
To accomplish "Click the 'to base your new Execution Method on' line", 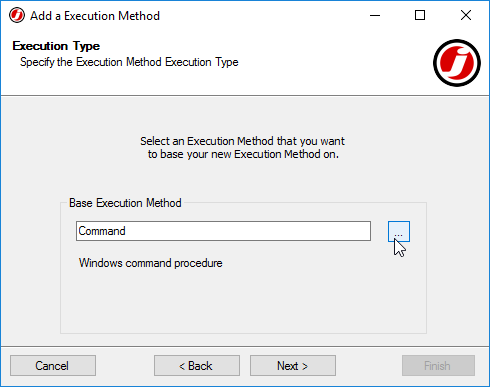I will (x=243, y=154).
